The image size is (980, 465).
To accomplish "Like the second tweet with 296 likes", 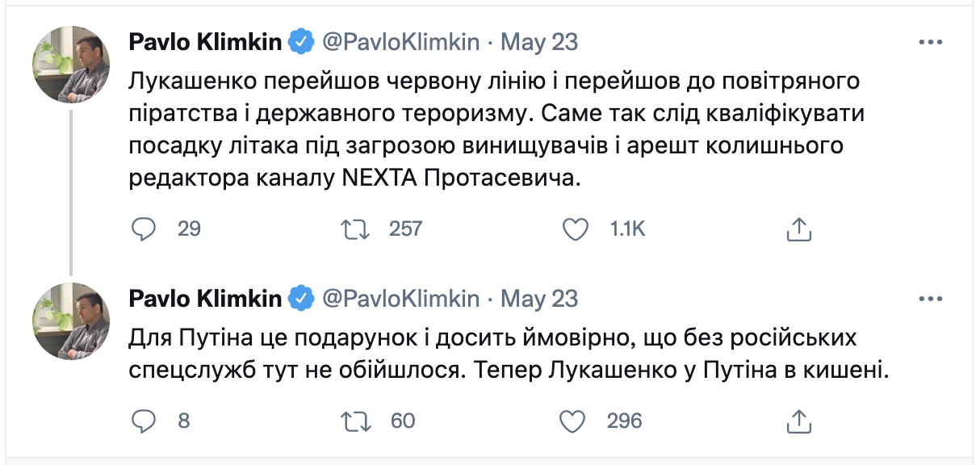I will click(x=572, y=420).
